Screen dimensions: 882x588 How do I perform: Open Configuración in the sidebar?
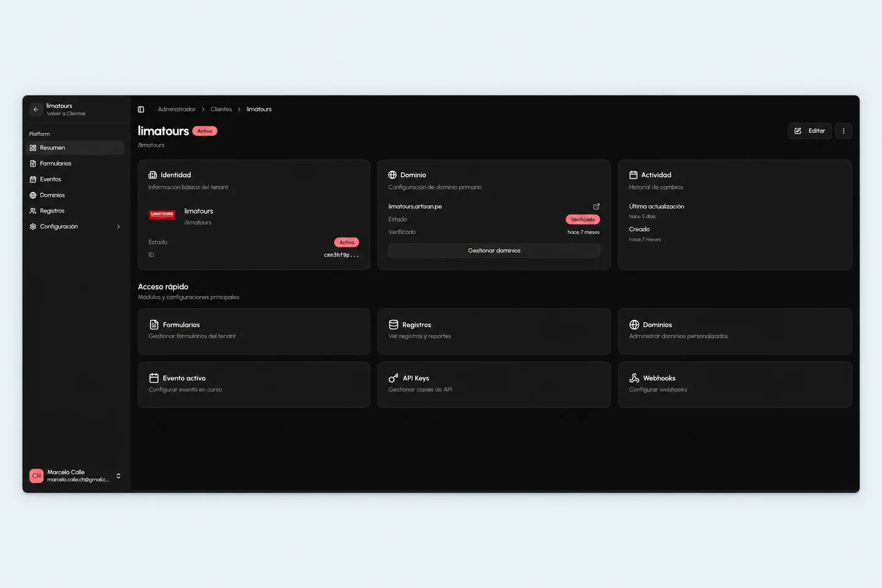pos(77,227)
